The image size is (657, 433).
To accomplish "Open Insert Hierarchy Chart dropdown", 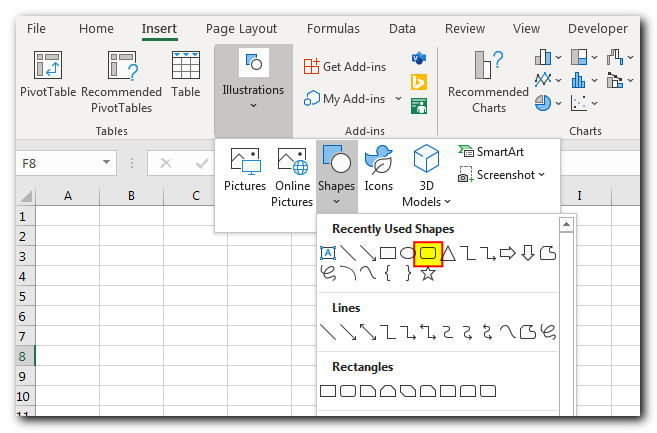I will coord(594,57).
